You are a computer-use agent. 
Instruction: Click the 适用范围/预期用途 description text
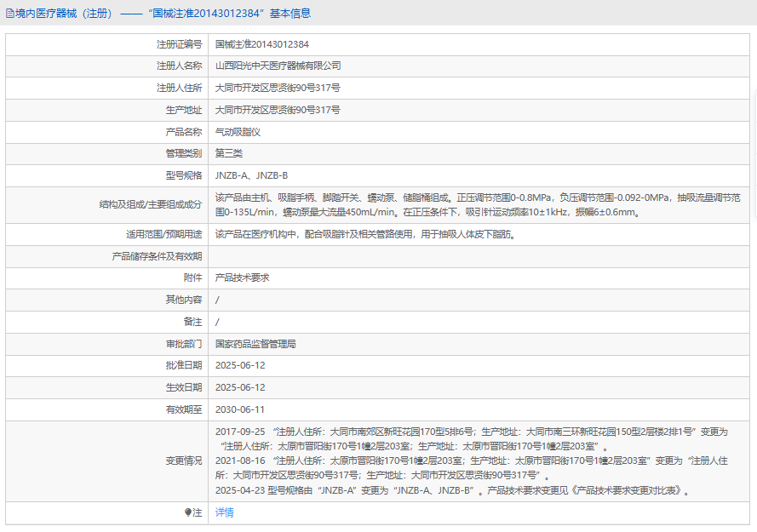tap(364, 234)
